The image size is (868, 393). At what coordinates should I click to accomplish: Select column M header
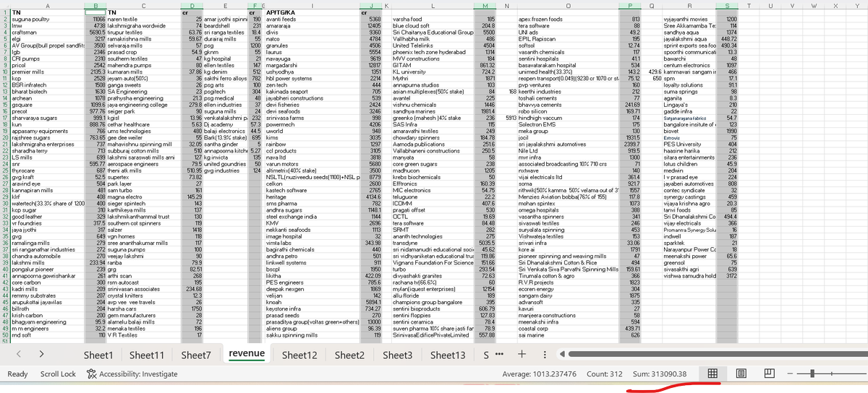click(x=485, y=5)
